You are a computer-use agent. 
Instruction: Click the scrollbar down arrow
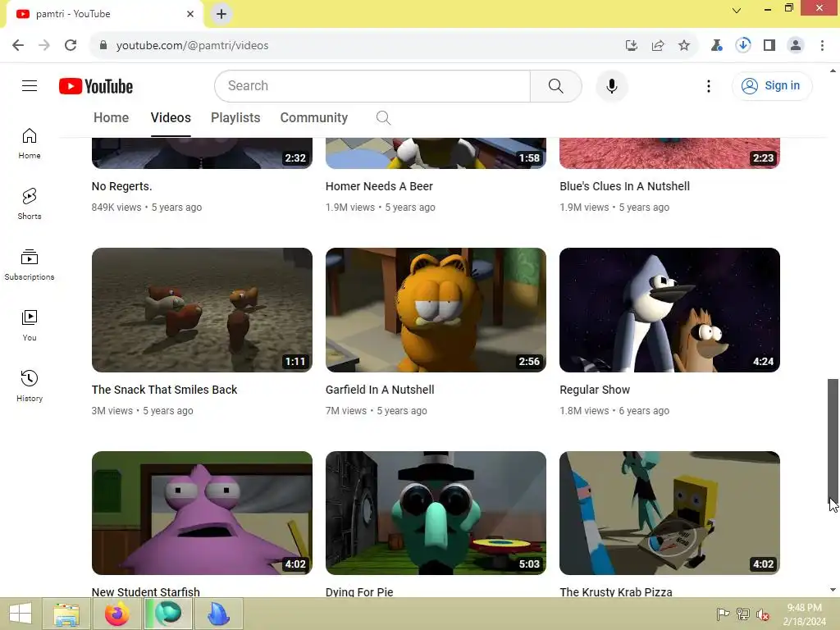[833, 590]
